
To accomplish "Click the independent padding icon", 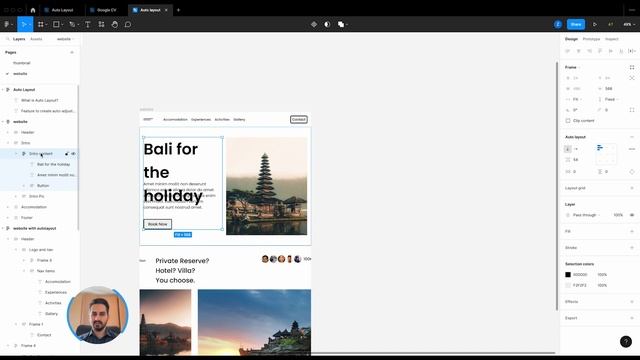I will coord(632,172).
